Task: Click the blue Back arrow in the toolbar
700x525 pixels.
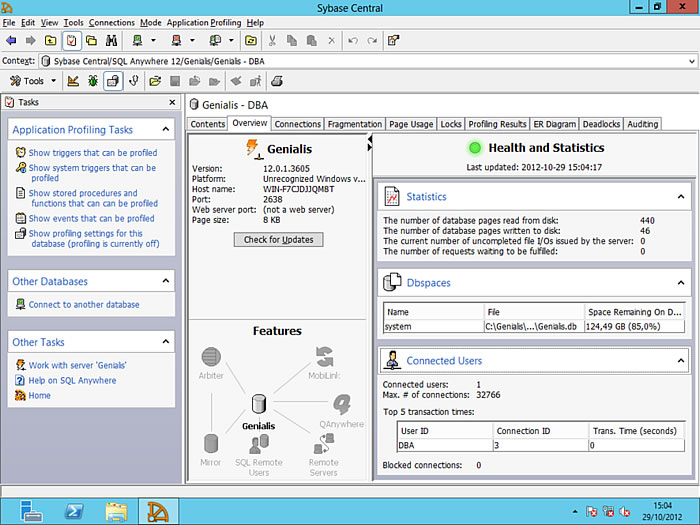Action: (x=11, y=41)
